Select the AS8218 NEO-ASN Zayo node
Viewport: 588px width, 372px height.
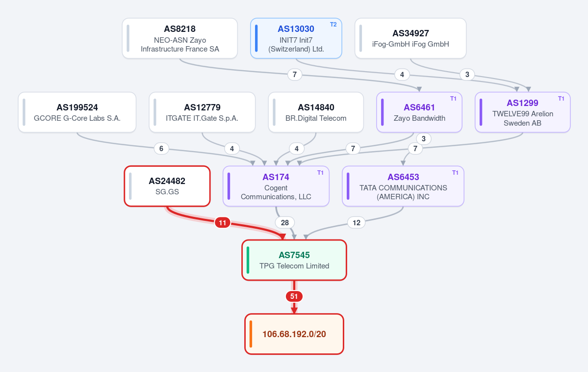pos(180,38)
